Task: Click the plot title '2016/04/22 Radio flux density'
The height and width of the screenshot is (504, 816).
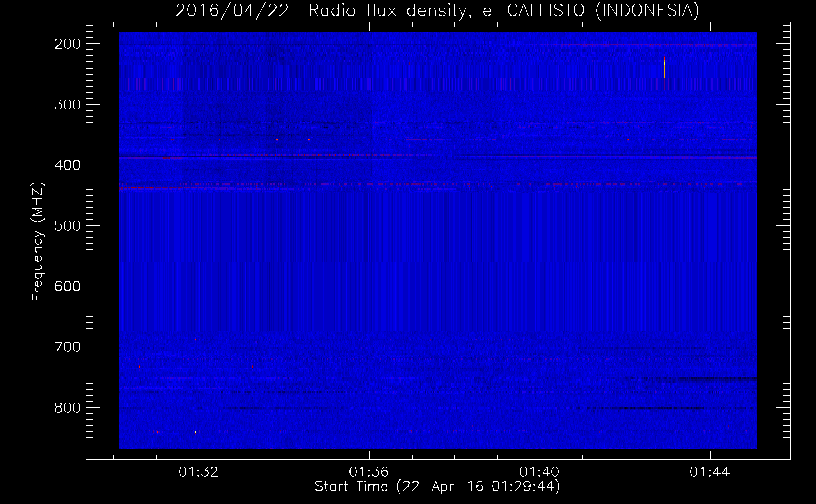Action: point(322,11)
